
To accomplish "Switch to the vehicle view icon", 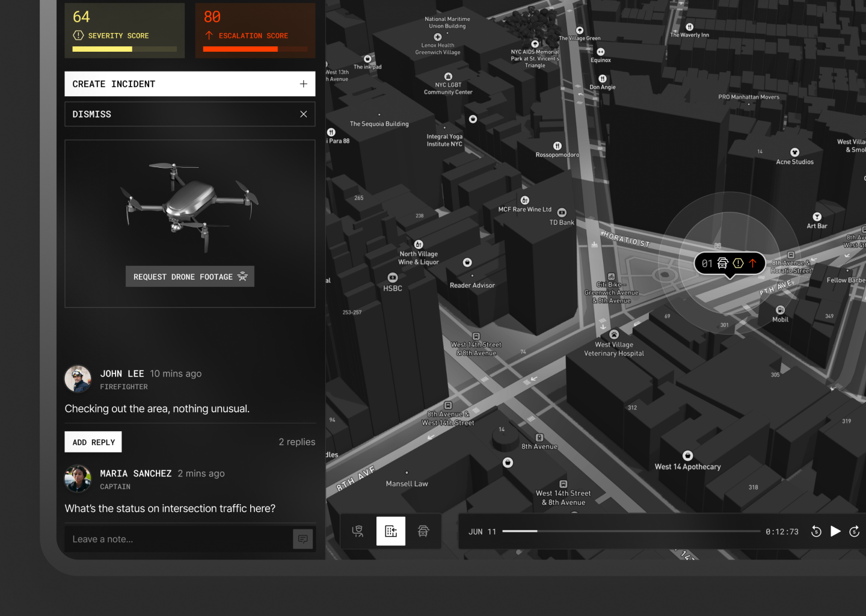I will 423,531.
